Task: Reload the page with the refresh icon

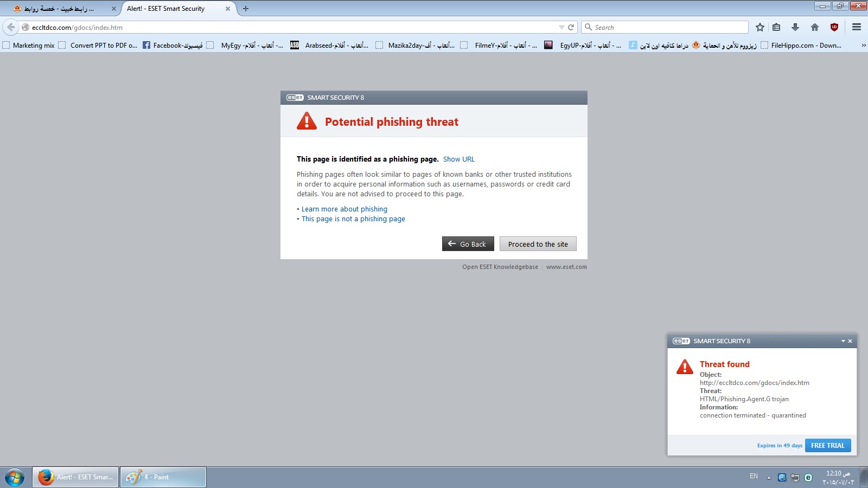Action: [571, 27]
